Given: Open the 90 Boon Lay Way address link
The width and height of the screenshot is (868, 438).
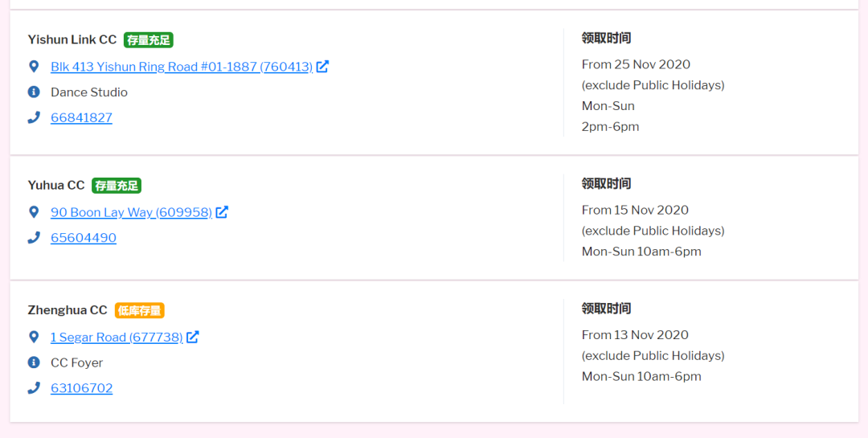Looking at the screenshot, I should 131,212.
